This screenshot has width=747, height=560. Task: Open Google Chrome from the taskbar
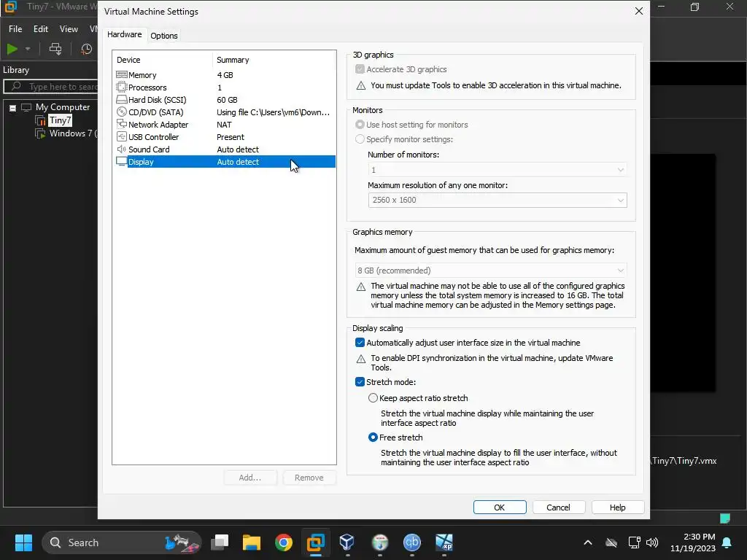pyautogui.click(x=284, y=542)
